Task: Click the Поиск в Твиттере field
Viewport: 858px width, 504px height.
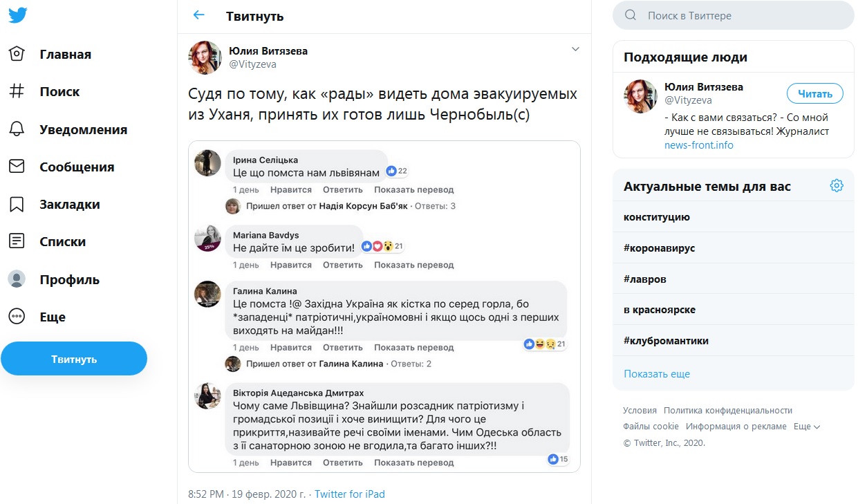Action: point(740,15)
